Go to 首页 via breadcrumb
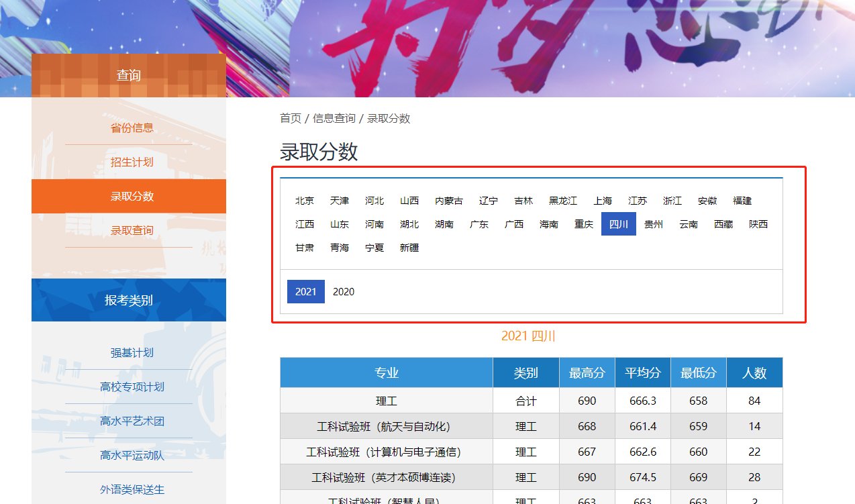The height and width of the screenshot is (504, 855). coord(289,118)
